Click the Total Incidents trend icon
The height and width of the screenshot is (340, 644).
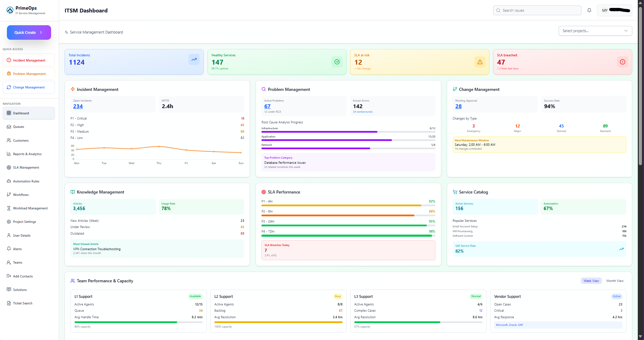pos(194,59)
